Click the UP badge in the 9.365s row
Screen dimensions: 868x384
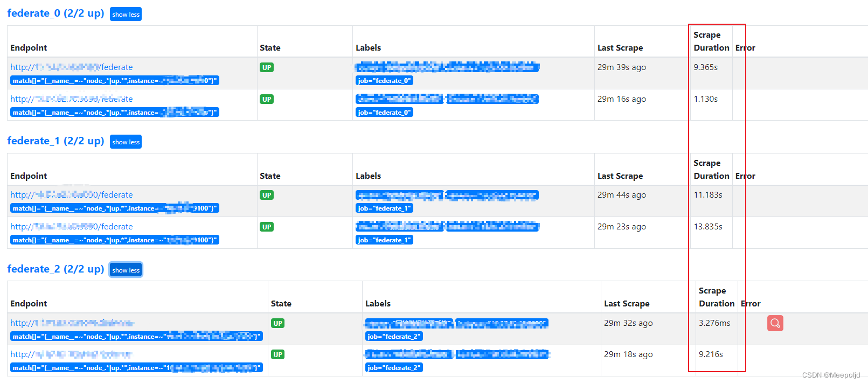click(267, 67)
